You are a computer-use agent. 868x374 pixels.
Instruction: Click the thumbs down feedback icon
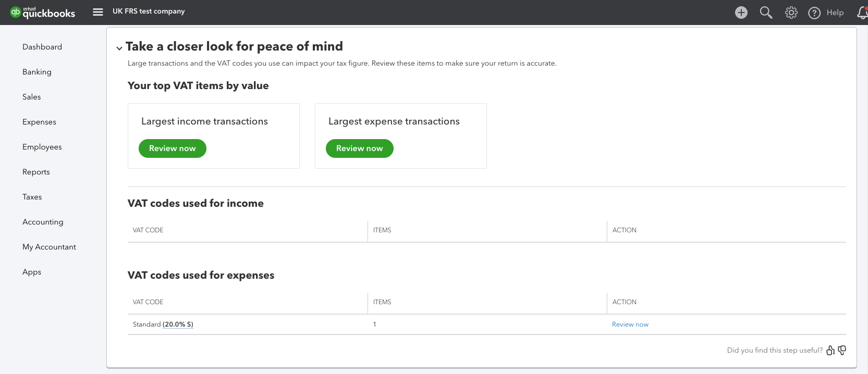pos(842,350)
